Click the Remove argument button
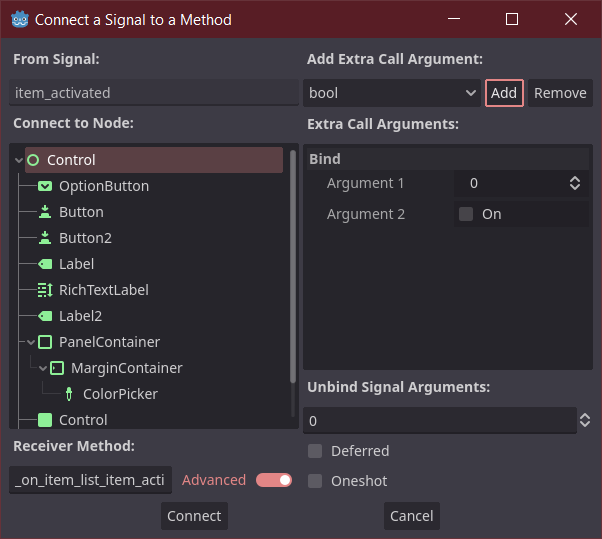 [560, 93]
